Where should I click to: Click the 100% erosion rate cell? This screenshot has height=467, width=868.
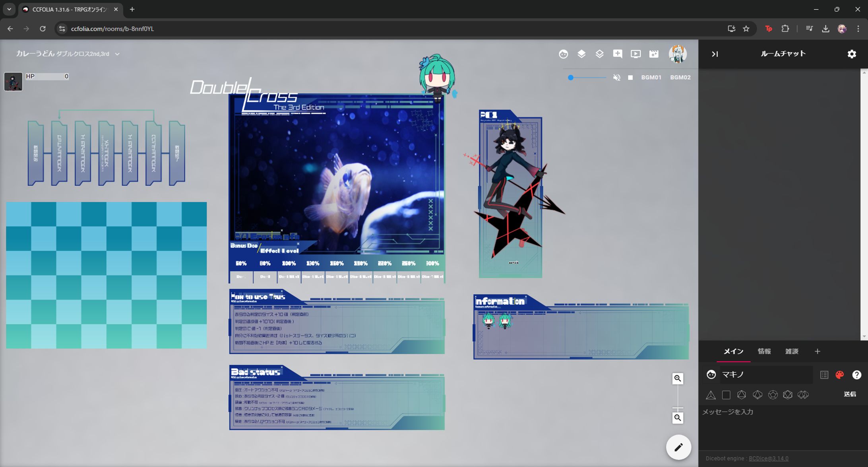[289, 263]
